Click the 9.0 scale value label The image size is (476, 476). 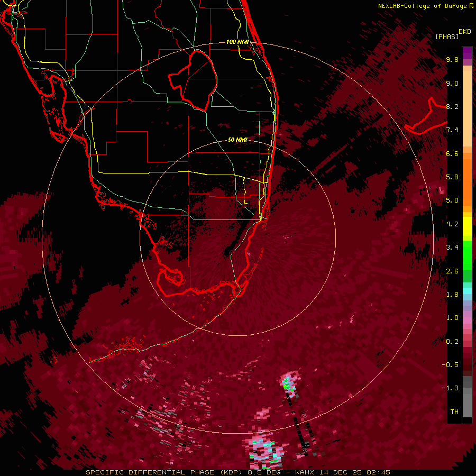coord(452,83)
